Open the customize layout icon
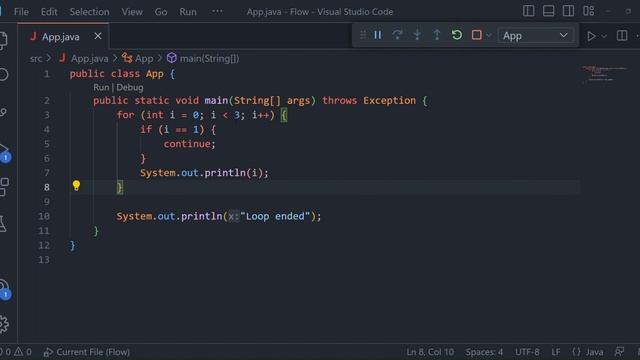 pyautogui.click(x=588, y=11)
